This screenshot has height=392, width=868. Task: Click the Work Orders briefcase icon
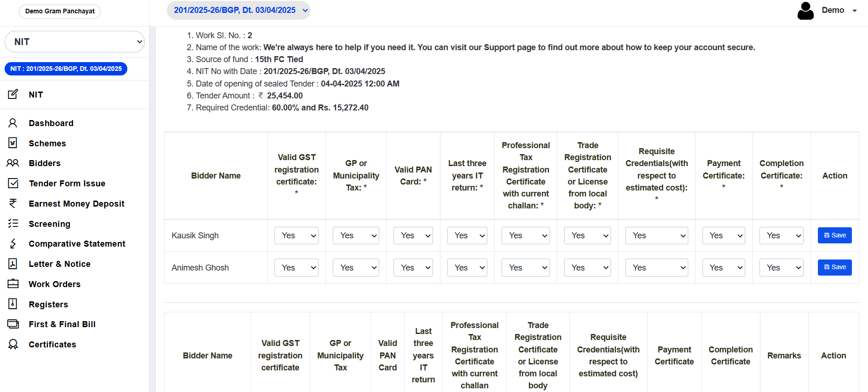(x=13, y=284)
